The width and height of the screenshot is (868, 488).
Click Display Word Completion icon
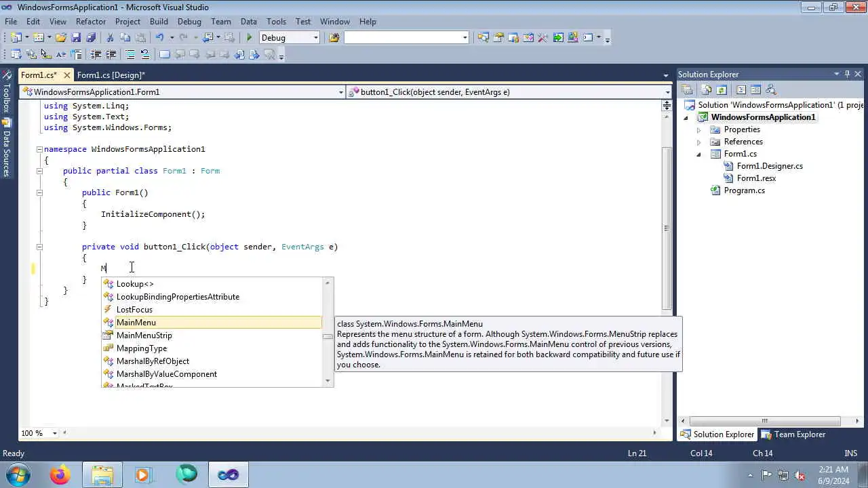pos(61,54)
